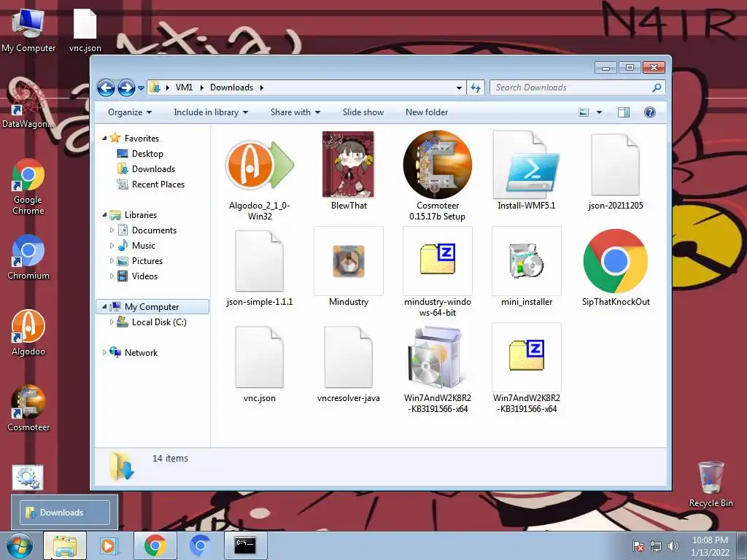Open the Recycle Bin
This screenshot has width=747, height=560.
(711, 484)
